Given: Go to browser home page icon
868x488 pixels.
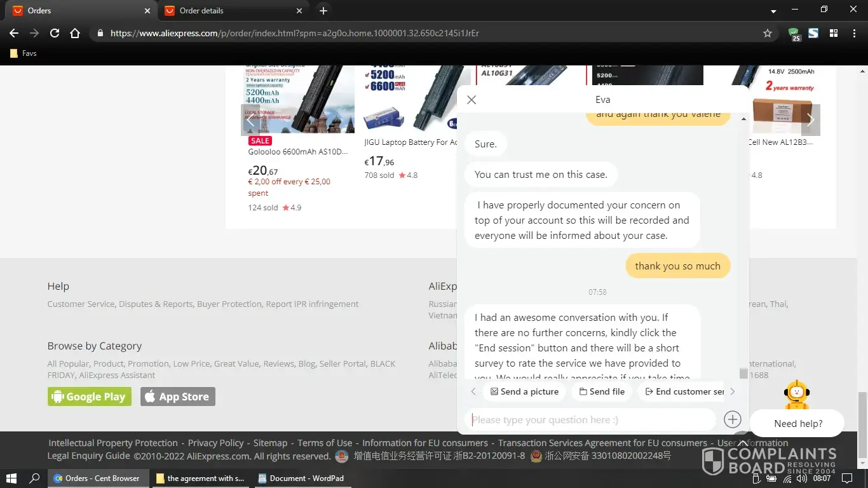Looking at the screenshot, I should click(75, 33).
